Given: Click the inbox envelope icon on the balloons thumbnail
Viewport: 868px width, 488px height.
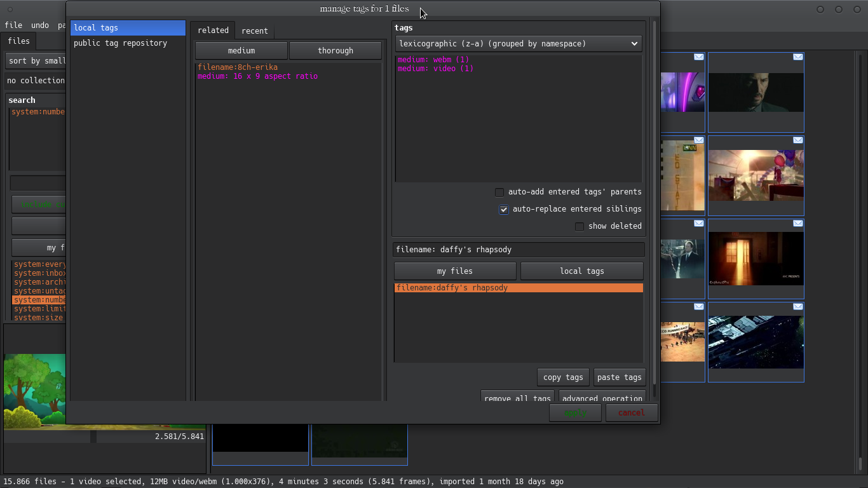Looking at the screenshot, I should [x=797, y=140].
